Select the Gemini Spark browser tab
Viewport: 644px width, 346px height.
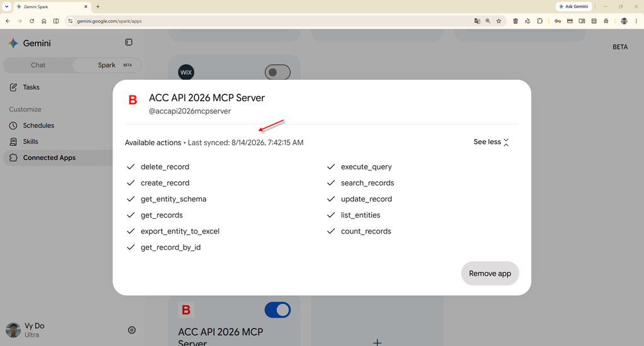[x=52, y=6]
